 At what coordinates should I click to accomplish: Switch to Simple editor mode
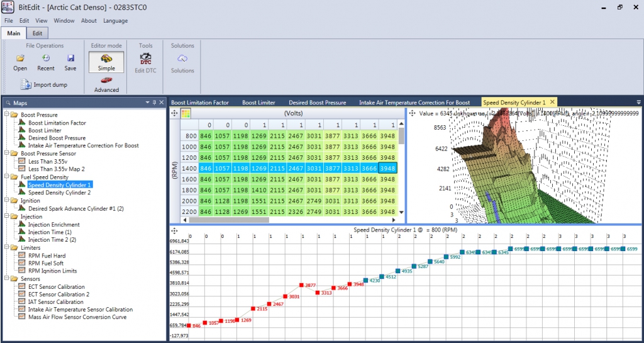pyautogui.click(x=106, y=62)
